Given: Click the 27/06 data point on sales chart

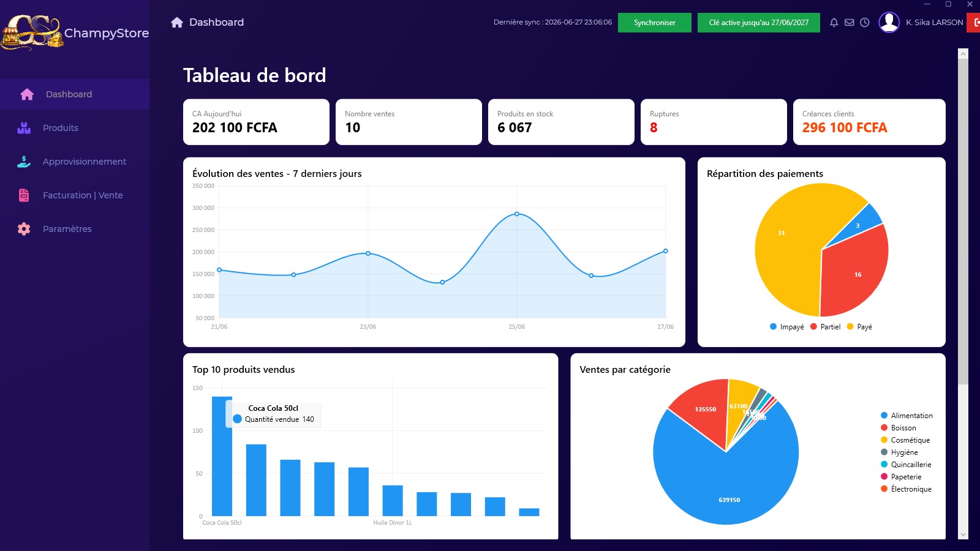Looking at the screenshot, I should [x=666, y=251].
